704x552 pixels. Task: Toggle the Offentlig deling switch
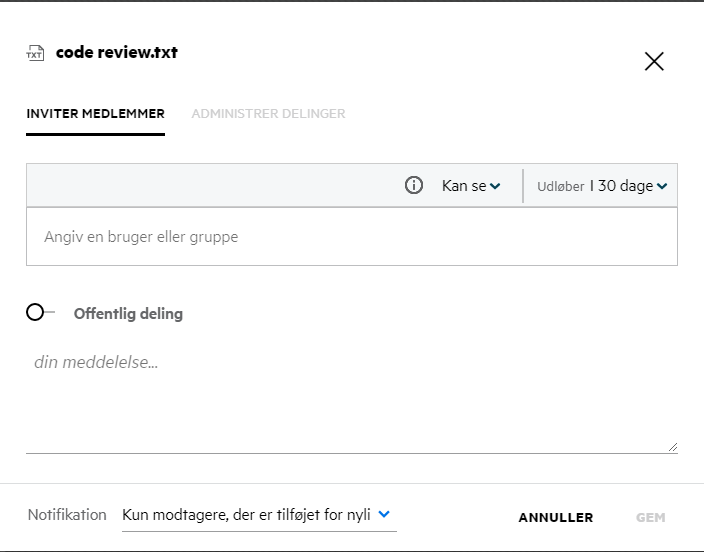point(39,312)
